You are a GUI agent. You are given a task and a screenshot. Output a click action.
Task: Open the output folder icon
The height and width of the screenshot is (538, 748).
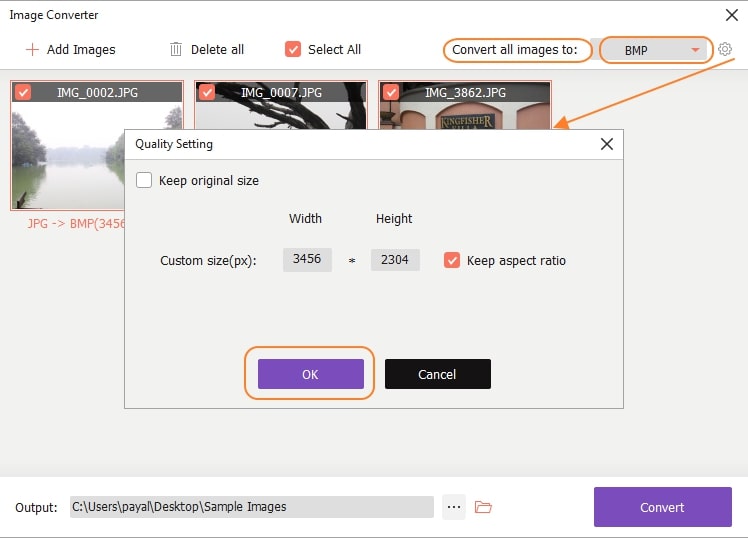tap(483, 507)
